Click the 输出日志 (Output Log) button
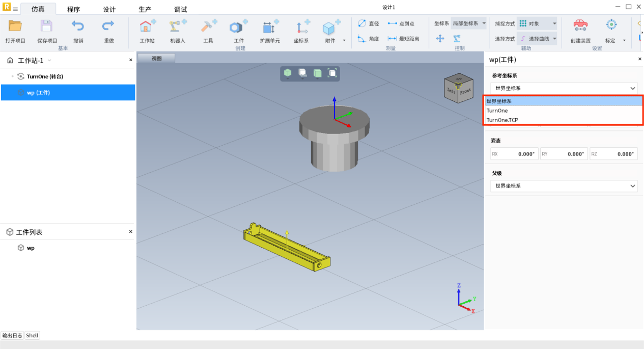 click(12, 335)
